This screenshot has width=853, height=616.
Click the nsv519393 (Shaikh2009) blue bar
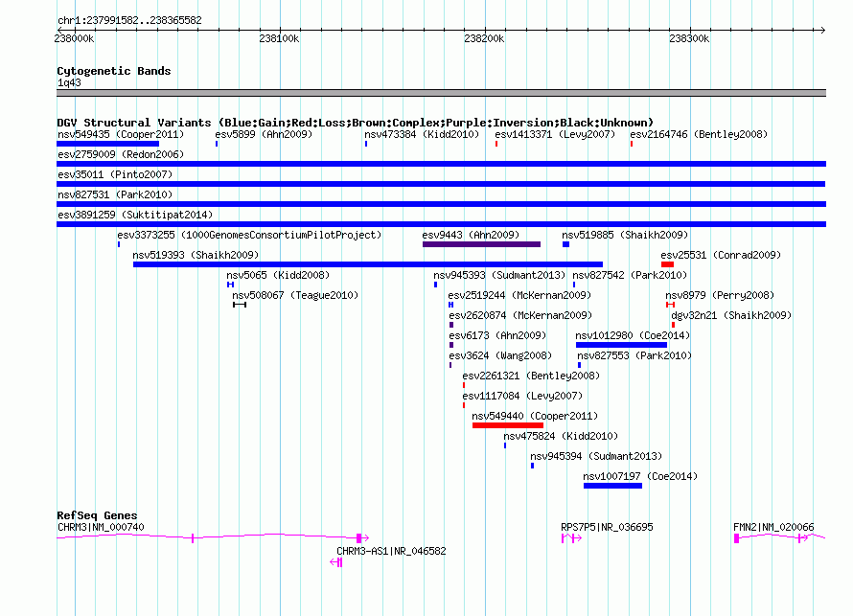pos(368,264)
